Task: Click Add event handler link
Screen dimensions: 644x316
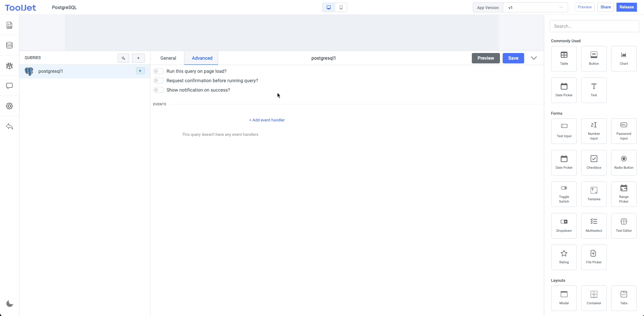Action: point(267,120)
